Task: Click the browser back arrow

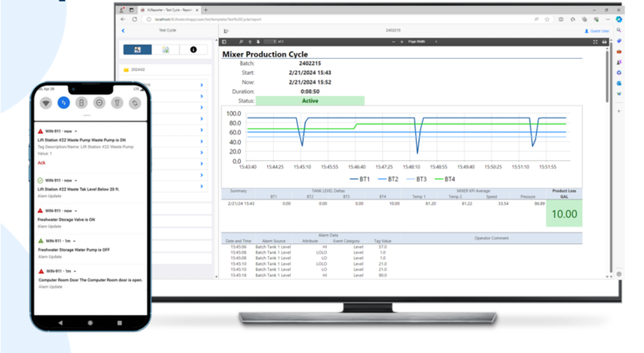Action: pyautogui.click(x=123, y=19)
